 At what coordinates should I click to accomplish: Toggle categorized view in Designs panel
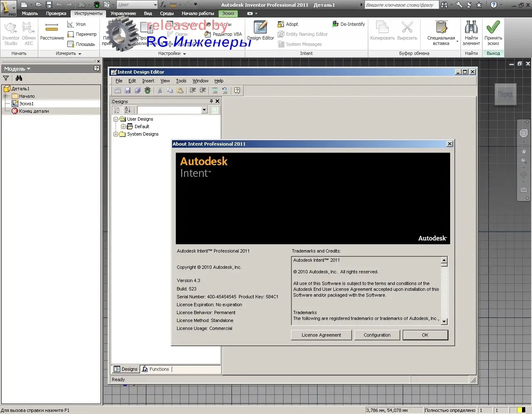coord(117,110)
